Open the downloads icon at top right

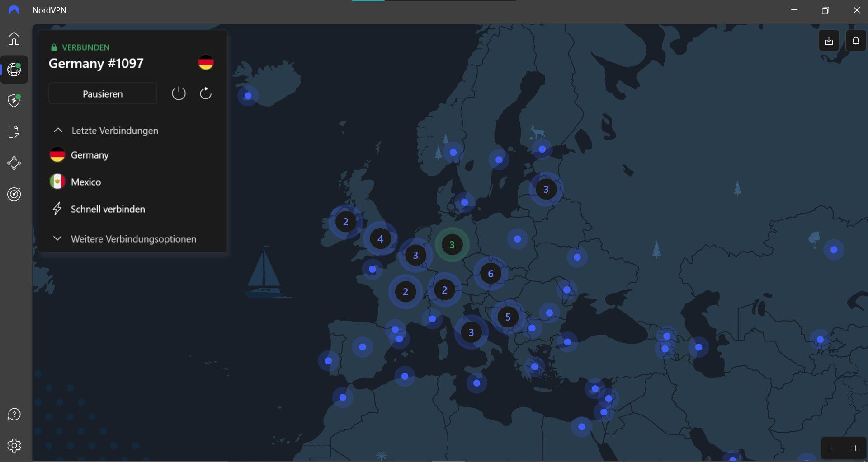829,41
